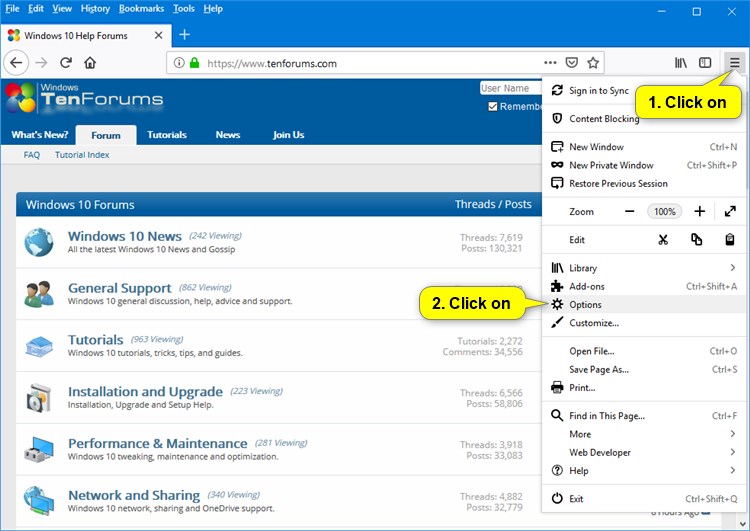Expand the Help submenu
This screenshot has width=750, height=531.
[x=644, y=471]
